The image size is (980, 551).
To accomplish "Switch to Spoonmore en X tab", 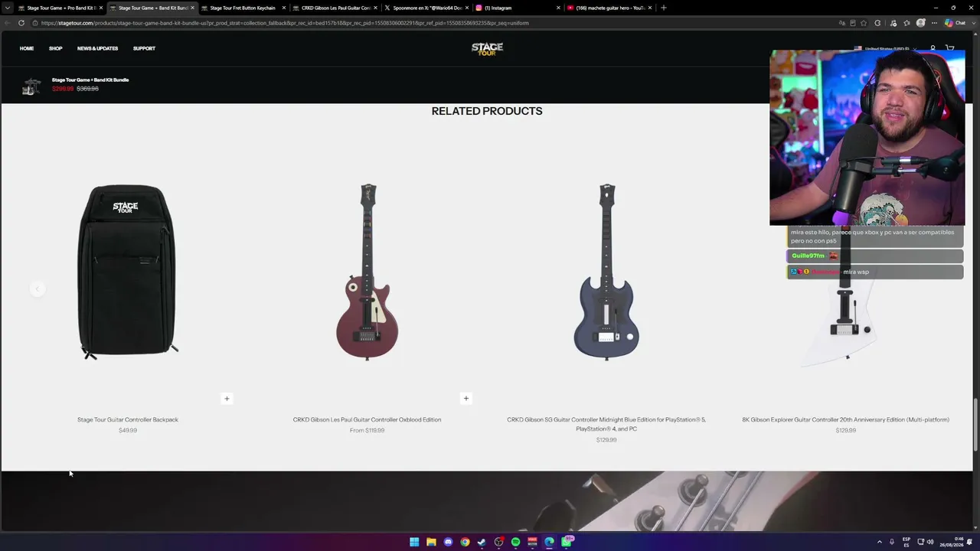I will (426, 8).
